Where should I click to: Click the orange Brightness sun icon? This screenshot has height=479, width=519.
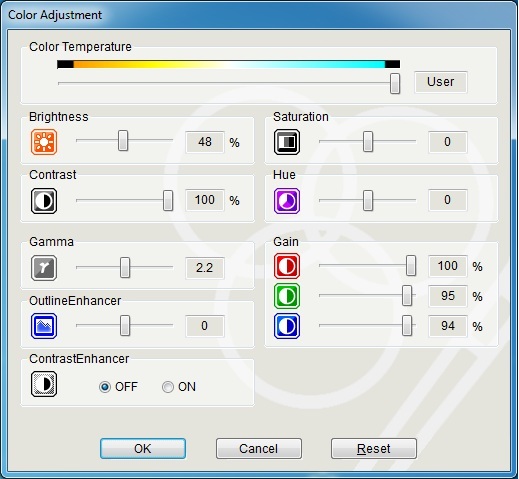(44, 142)
